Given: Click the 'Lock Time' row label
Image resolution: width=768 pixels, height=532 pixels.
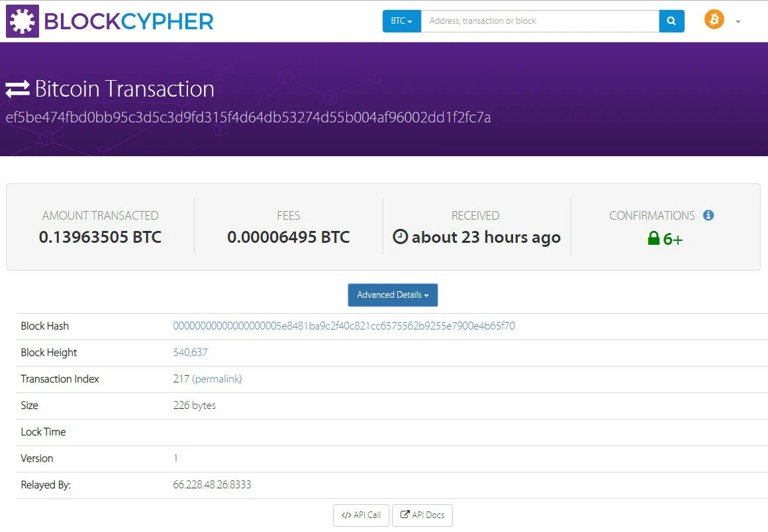Looking at the screenshot, I should coord(43,431).
